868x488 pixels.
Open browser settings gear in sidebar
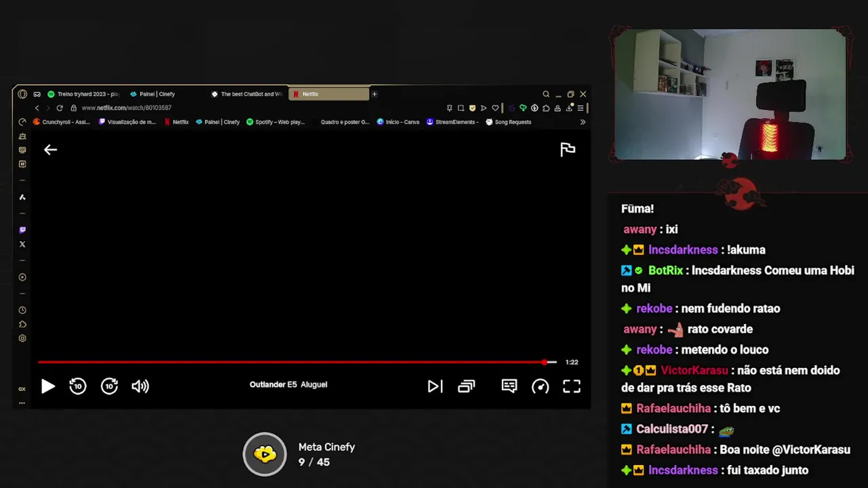(22, 338)
